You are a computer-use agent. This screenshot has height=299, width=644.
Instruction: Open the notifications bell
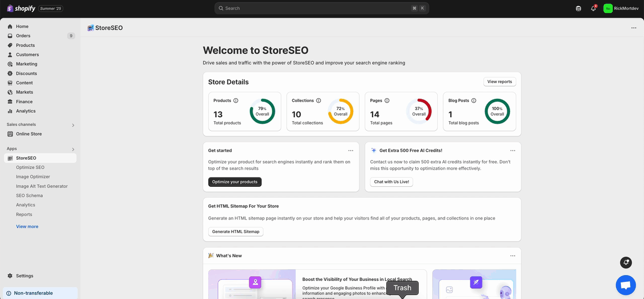click(593, 9)
